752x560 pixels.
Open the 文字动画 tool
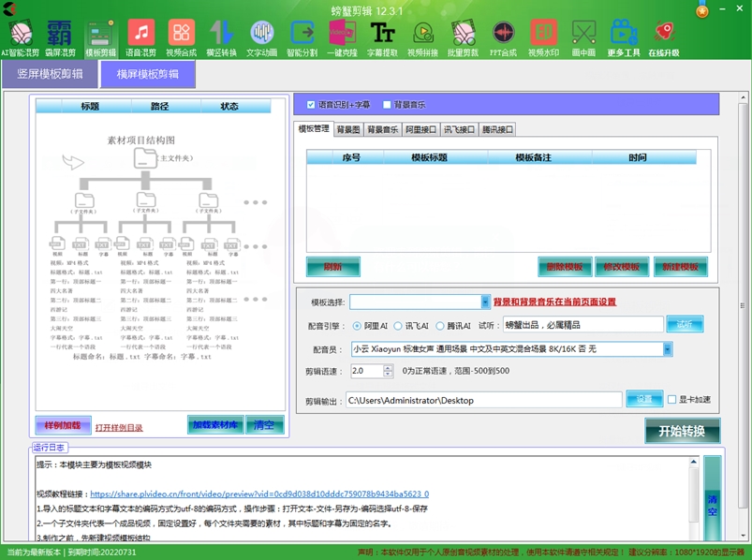(261, 38)
